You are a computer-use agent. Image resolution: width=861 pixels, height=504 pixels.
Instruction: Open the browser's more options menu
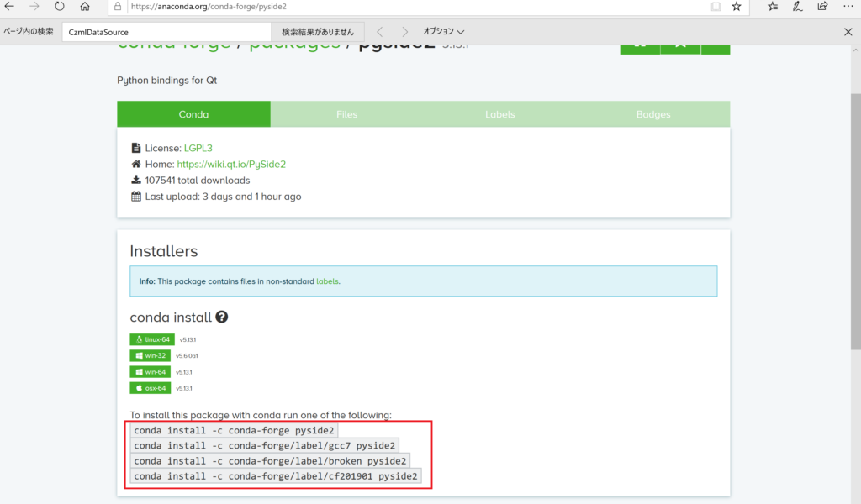click(848, 7)
